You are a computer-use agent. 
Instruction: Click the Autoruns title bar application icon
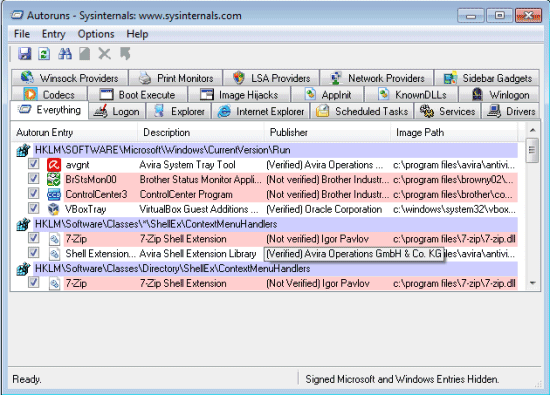point(17,15)
